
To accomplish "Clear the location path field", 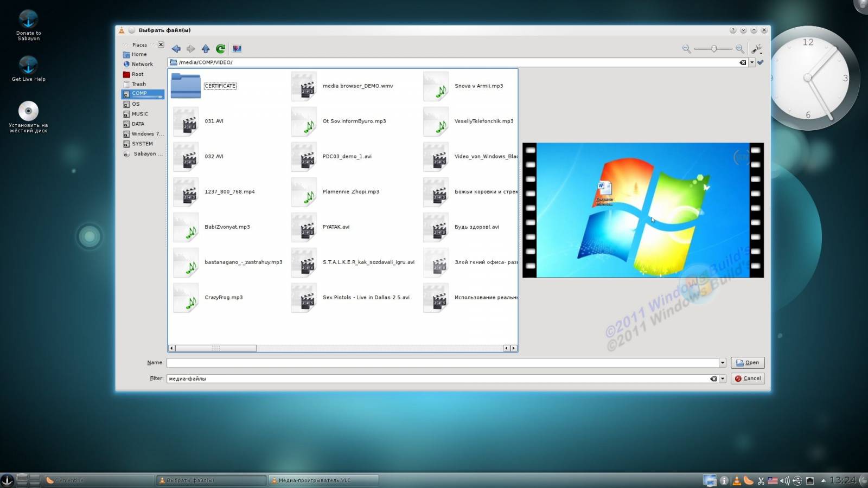I will (x=743, y=62).
